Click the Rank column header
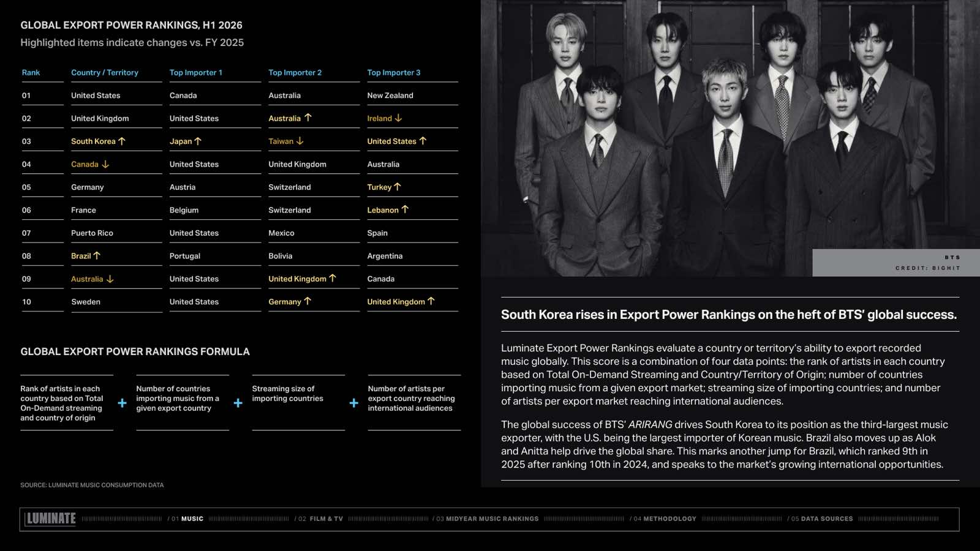The height and width of the screenshot is (551, 980). 31,72
